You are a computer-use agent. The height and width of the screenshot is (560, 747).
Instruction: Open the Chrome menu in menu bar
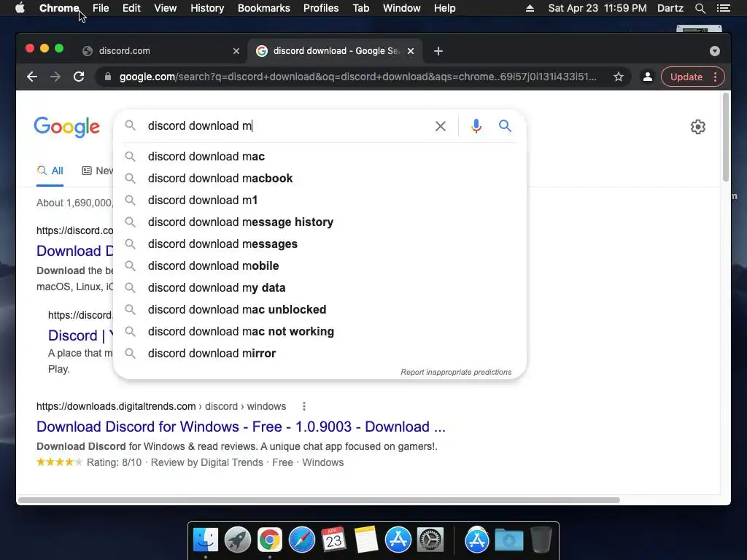pyautogui.click(x=59, y=8)
